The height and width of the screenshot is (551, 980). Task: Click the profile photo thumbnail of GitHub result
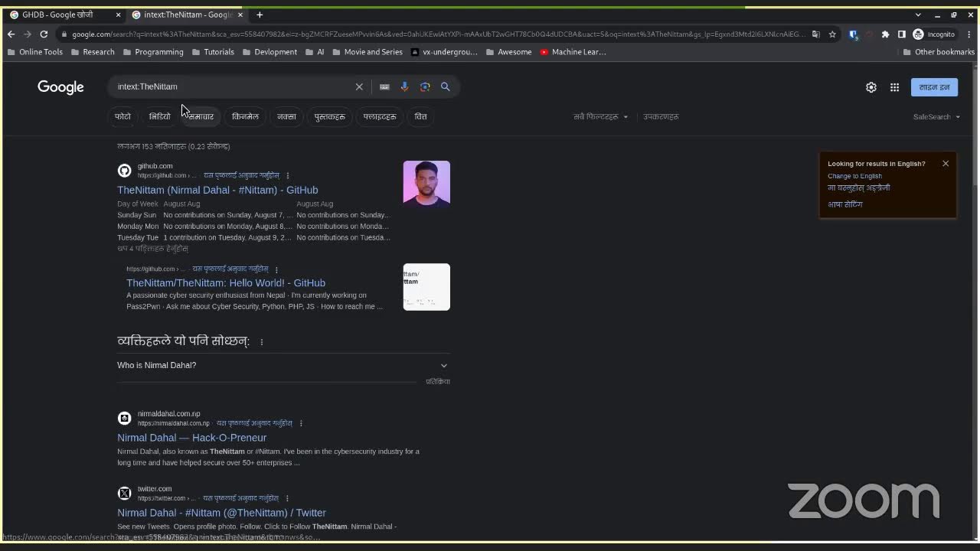tap(426, 184)
